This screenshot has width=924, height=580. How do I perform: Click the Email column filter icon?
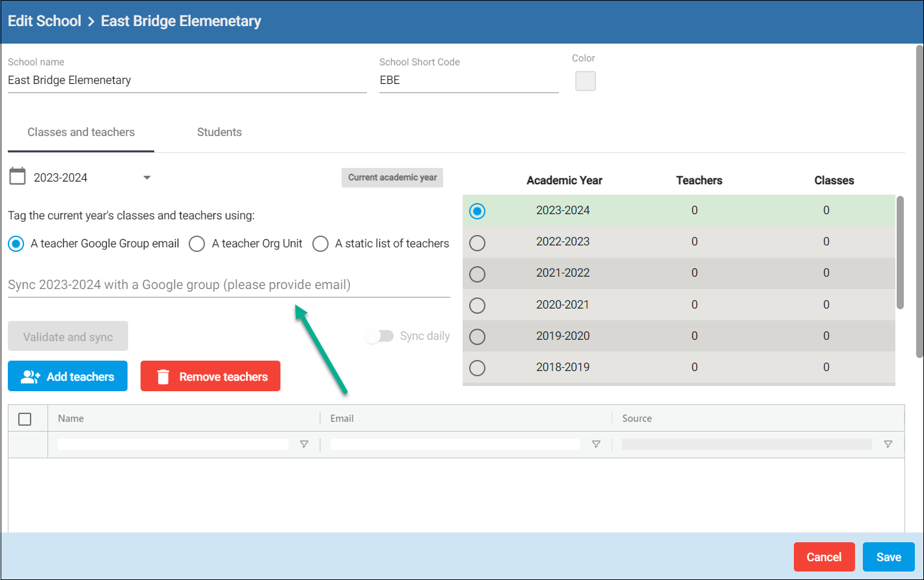(x=596, y=445)
